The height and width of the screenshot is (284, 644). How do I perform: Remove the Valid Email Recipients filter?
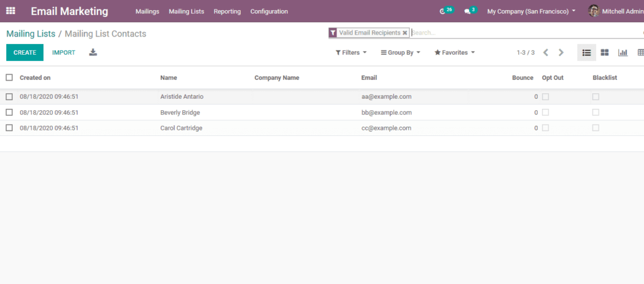pos(404,33)
